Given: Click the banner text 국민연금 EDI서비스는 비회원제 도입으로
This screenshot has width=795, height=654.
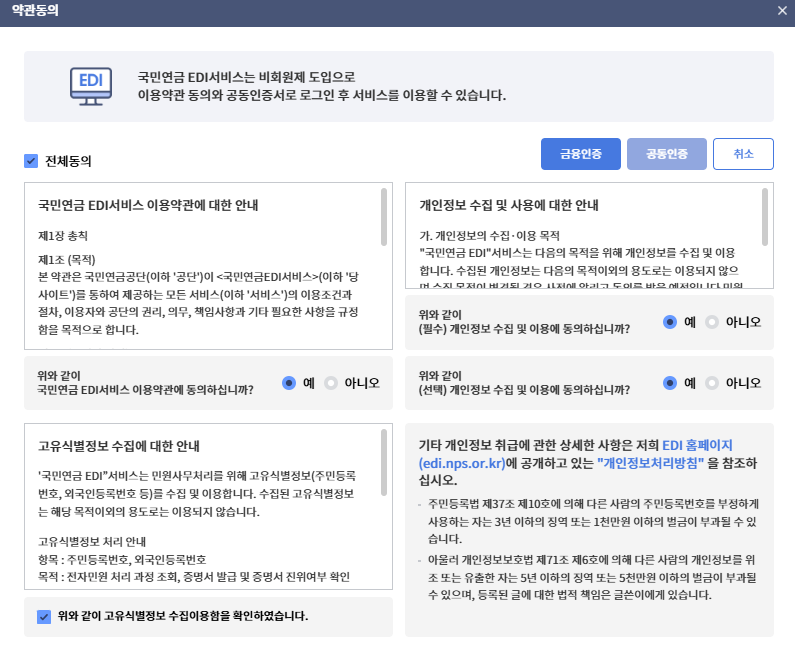Looking at the screenshot, I should (246, 77).
